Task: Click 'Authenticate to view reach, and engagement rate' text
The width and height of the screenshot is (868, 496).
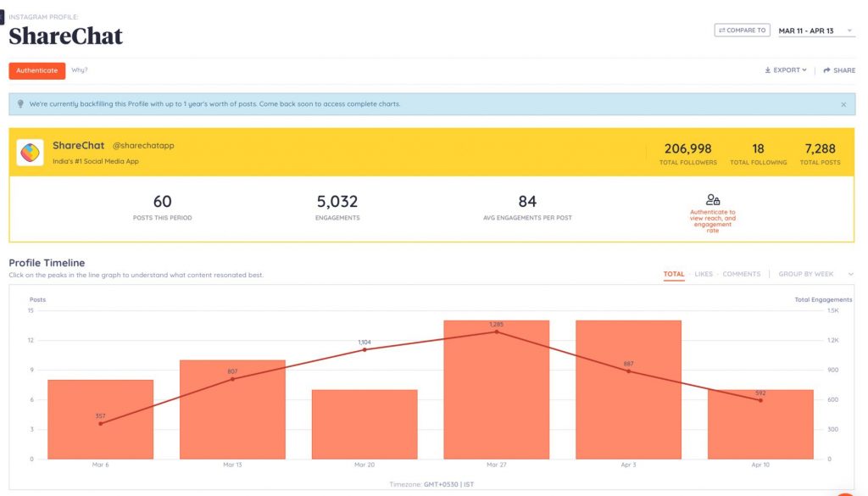Action: point(712,221)
